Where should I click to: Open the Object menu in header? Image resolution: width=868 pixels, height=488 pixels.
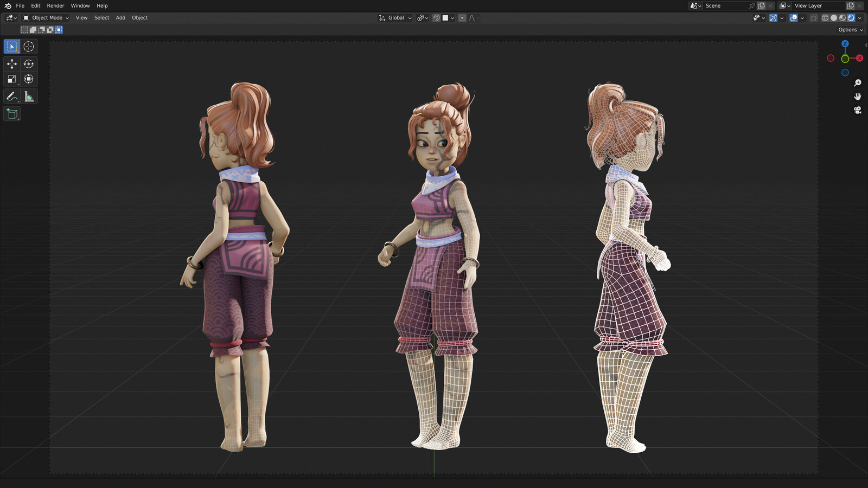click(139, 18)
